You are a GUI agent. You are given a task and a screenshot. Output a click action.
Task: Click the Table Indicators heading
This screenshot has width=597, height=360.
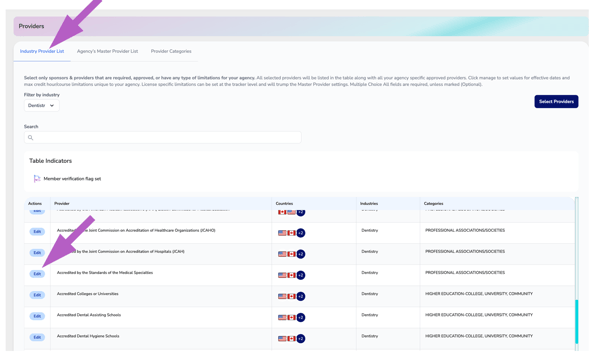(51, 161)
